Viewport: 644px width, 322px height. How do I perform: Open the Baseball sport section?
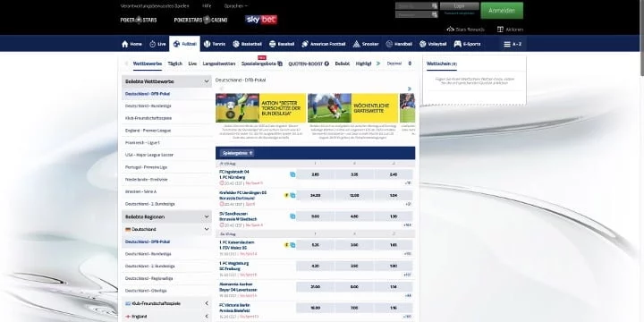282,44
